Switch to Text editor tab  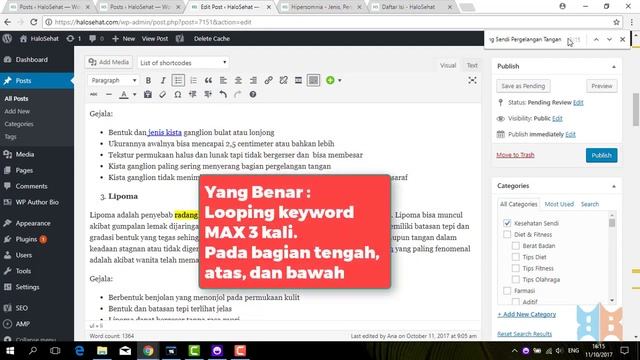pyautogui.click(x=472, y=65)
